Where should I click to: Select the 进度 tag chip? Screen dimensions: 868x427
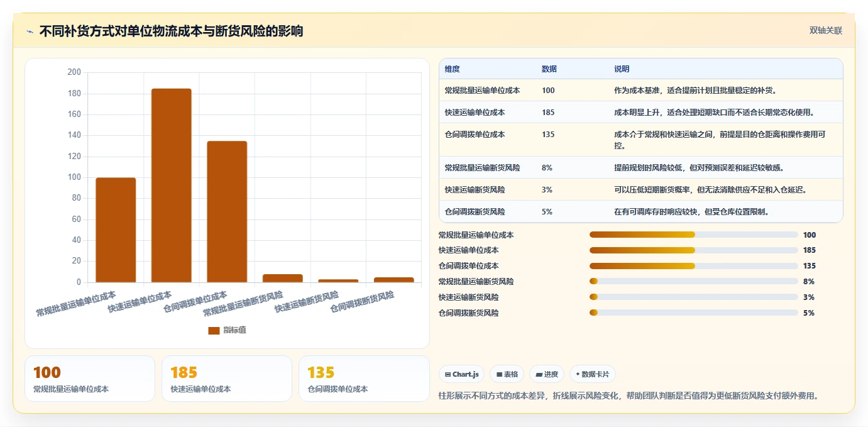click(x=547, y=374)
